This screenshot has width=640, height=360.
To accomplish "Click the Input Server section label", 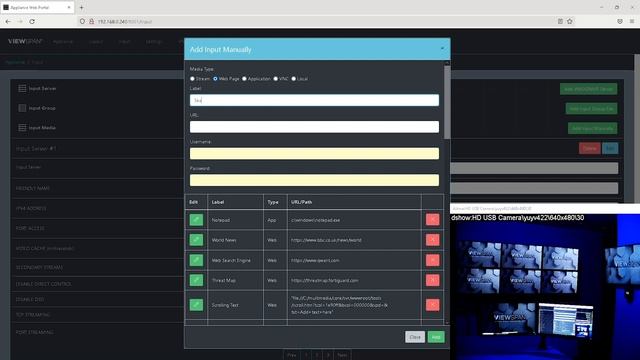I will [x=42, y=89].
